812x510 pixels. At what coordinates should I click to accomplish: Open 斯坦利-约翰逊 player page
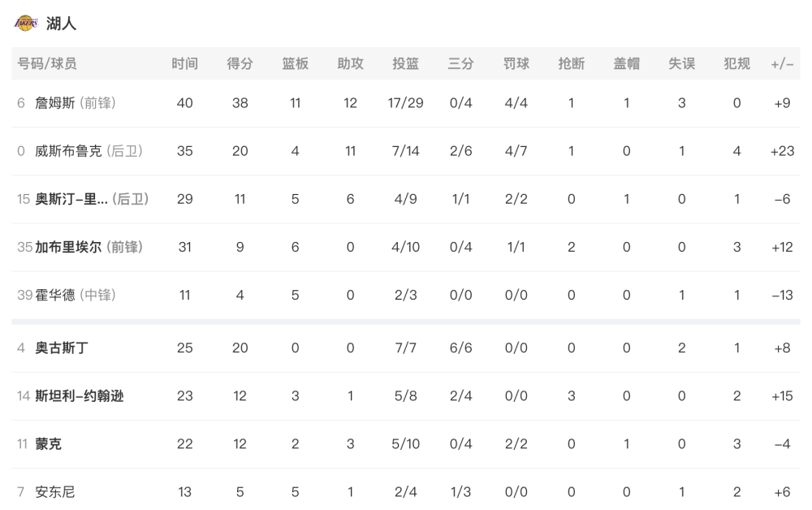80,396
